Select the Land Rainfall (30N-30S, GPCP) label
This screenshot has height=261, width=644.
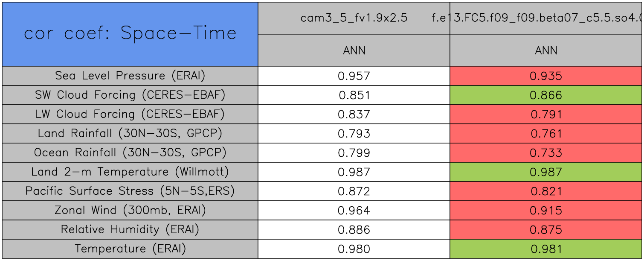pyautogui.click(x=130, y=133)
